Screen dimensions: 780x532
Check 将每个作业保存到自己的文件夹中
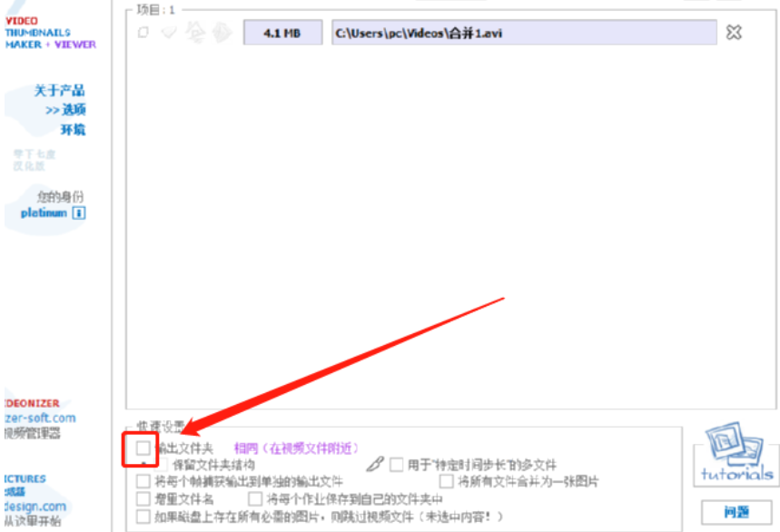coord(255,498)
